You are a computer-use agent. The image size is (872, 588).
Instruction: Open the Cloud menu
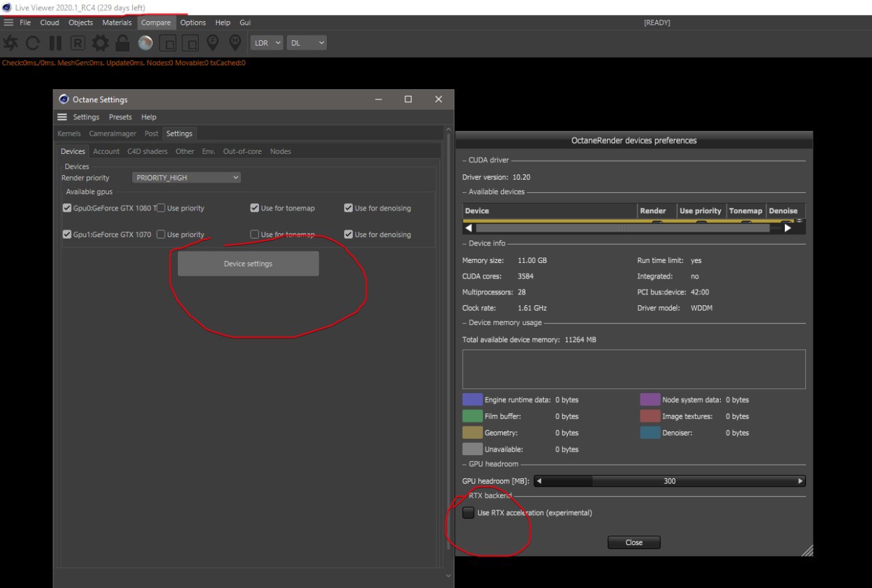[x=50, y=22]
